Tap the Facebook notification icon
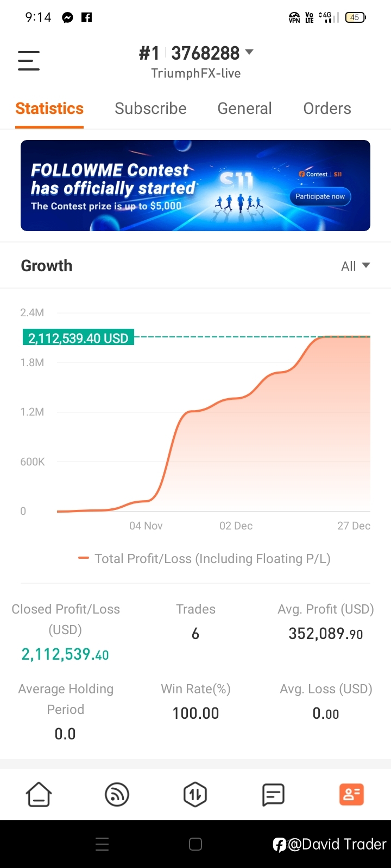 [x=87, y=17]
